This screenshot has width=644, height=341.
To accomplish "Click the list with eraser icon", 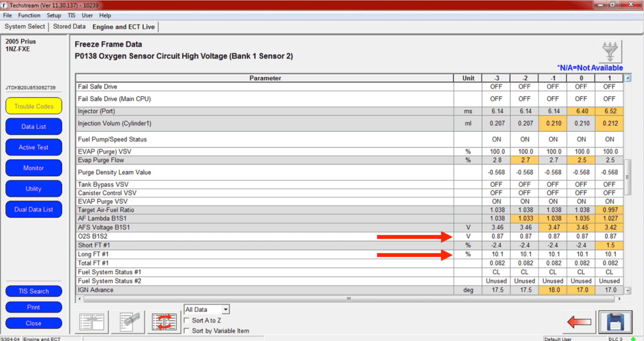I will click(128, 322).
